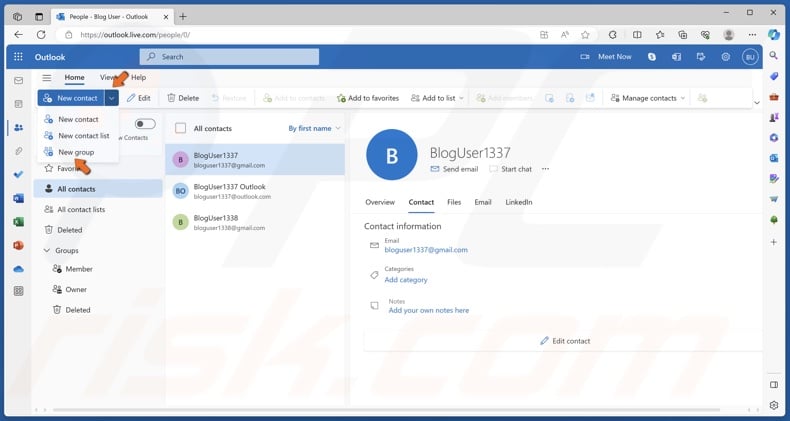Expand the ribbon with the chevron at right end
790x421 pixels.
[x=756, y=103]
